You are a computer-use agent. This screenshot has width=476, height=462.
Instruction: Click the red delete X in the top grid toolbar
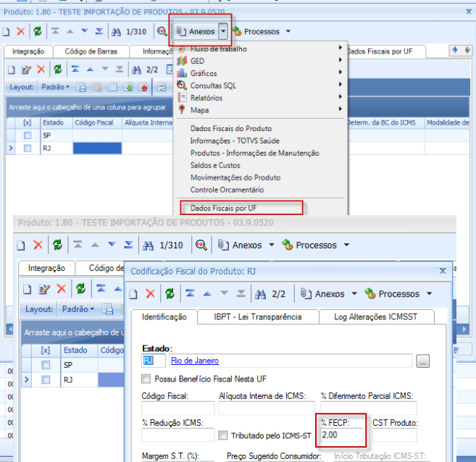(41, 70)
